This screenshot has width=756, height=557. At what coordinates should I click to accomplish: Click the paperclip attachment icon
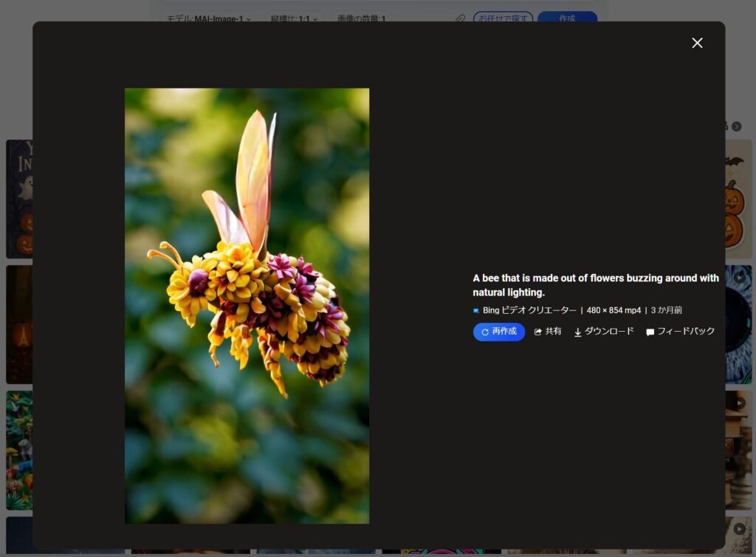pos(460,18)
